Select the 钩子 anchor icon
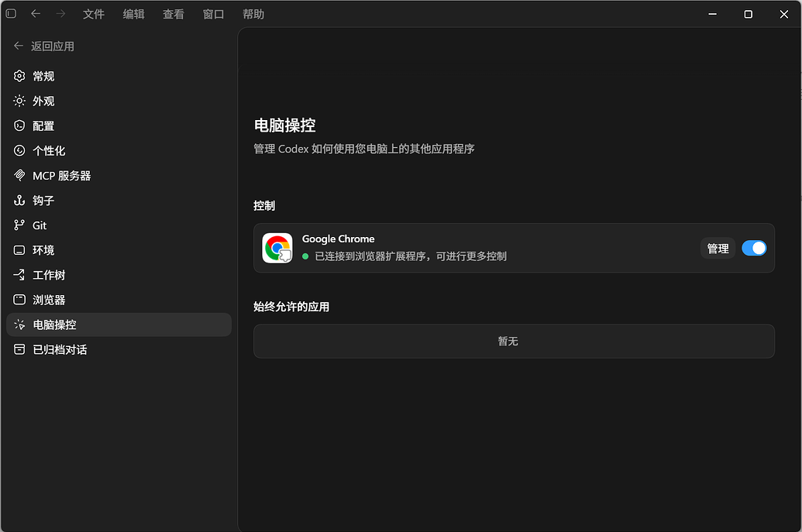Screen dimensions: 802x532 [x=19, y=201]
